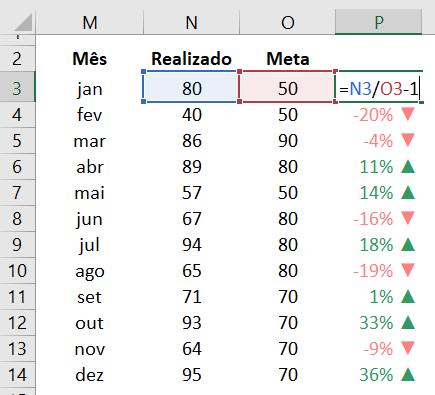This screenshot has width=435, height=395.
Task: Click the -4% variance cell
Action: click(379, 141)
